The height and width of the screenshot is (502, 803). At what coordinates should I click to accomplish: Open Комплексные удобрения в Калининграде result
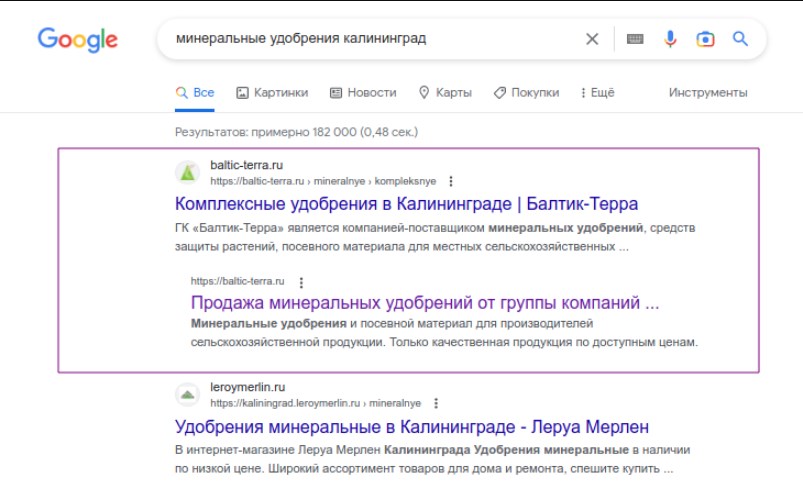tap(406, 204)
